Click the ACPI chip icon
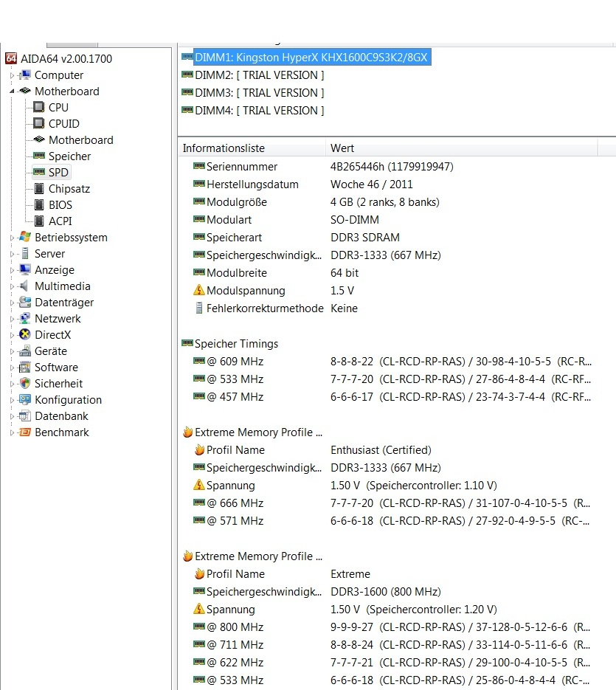 (x=39, y=221)
